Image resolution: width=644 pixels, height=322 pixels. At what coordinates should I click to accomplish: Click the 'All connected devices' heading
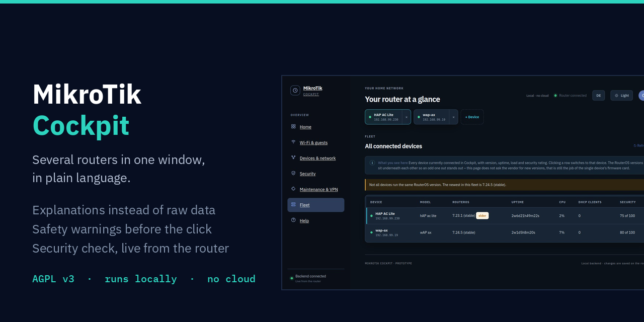[x=393, y=146]
